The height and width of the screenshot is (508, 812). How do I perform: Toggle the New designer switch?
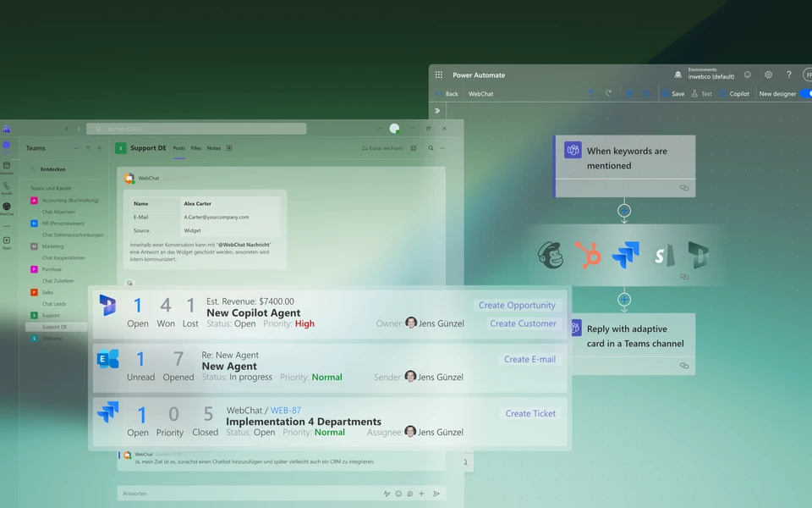coord(806,94)
